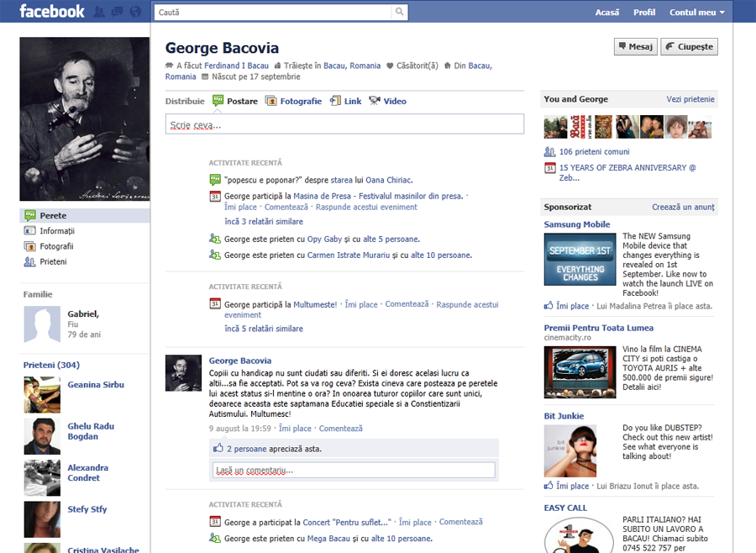The height and width of the screenshot is (553, 756).
Task: Open Masina de Presa event link
Action: (x=378, y=196)
